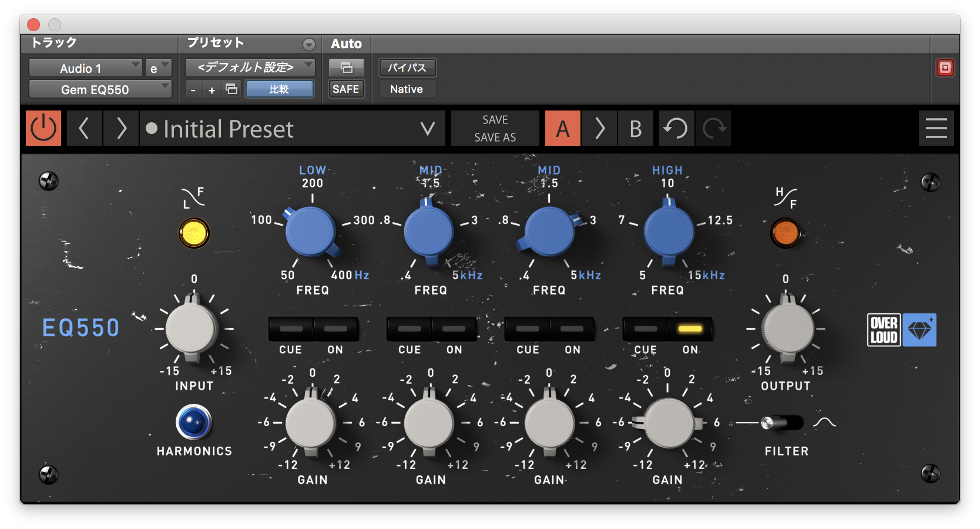
Task: Click the yellow low-cut filter lamp
Action: point(193,233)
